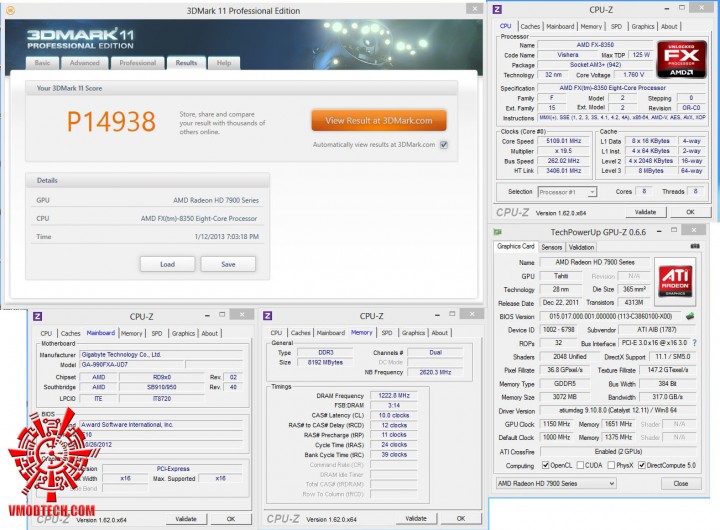Click the DRAM Frequency 1222.8 MHz field
This screenshot has height=530, width=720.
pos(394,395)
